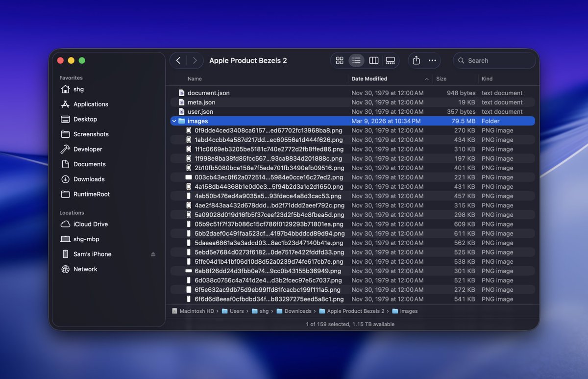
Task: Open the more actions ellipsis menu
Action: tap(432, 60)
